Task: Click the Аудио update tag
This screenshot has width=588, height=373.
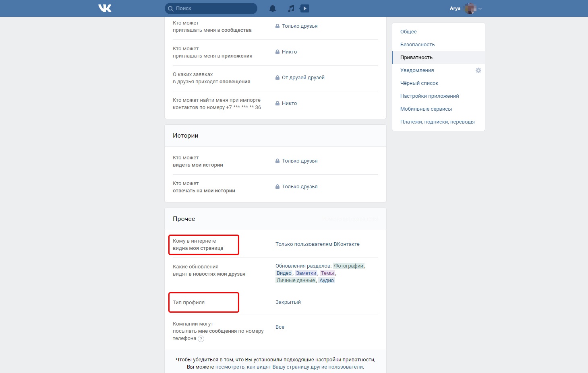Action: (x=327, y=280)
